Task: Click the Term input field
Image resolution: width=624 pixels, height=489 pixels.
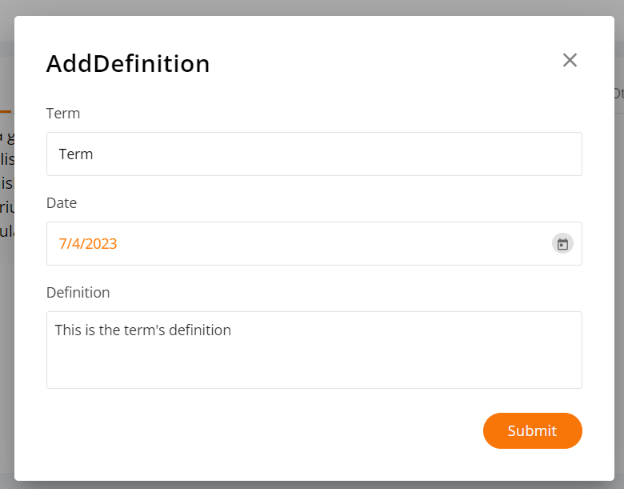Action: [x=314, y=154]
